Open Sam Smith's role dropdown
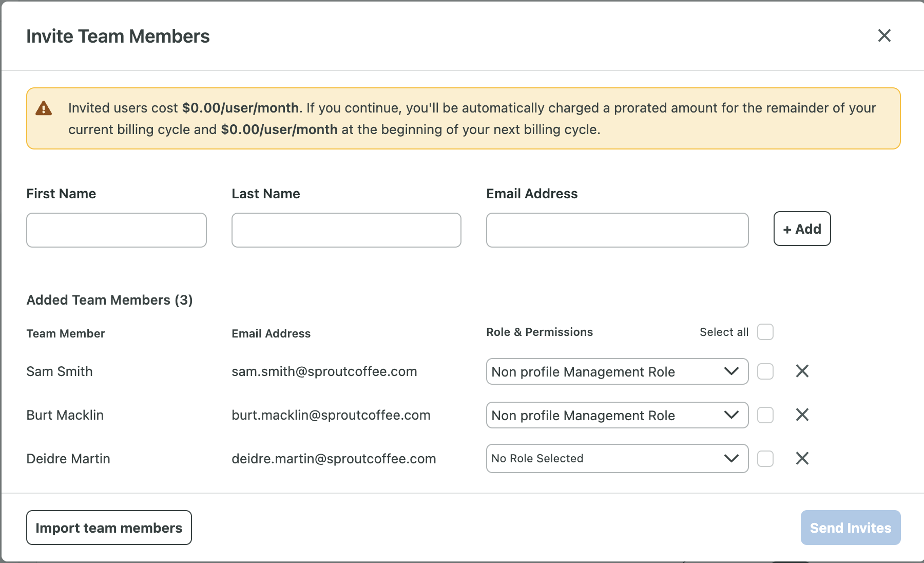This screenshot has height=563, width=924. (617, 371)
